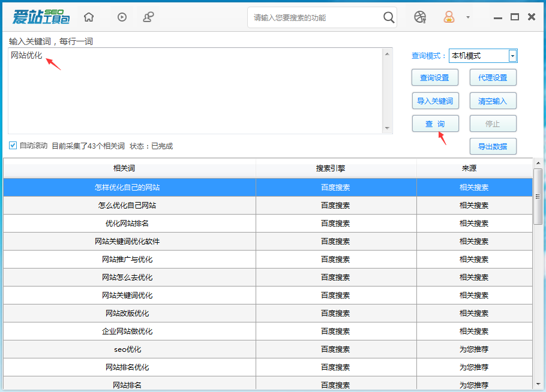Click the home icon in the toolbar
The height and width of the screenshot is (392, 546).
click(88, 17)
